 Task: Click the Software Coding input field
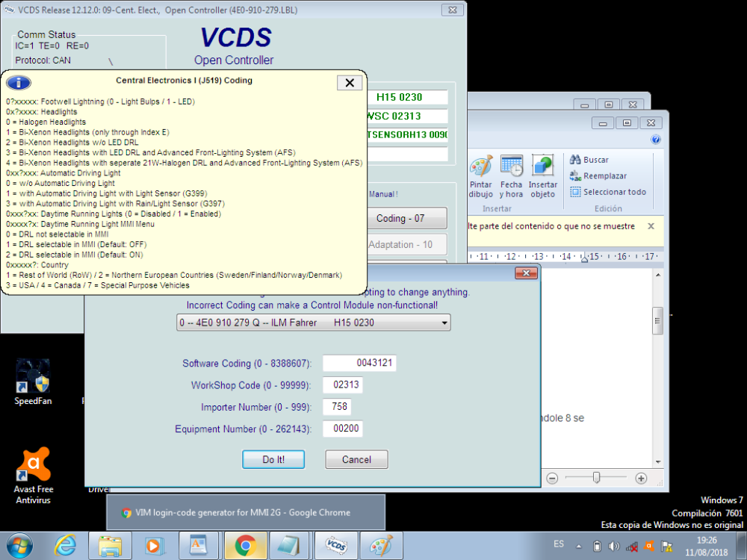[359, 364]
